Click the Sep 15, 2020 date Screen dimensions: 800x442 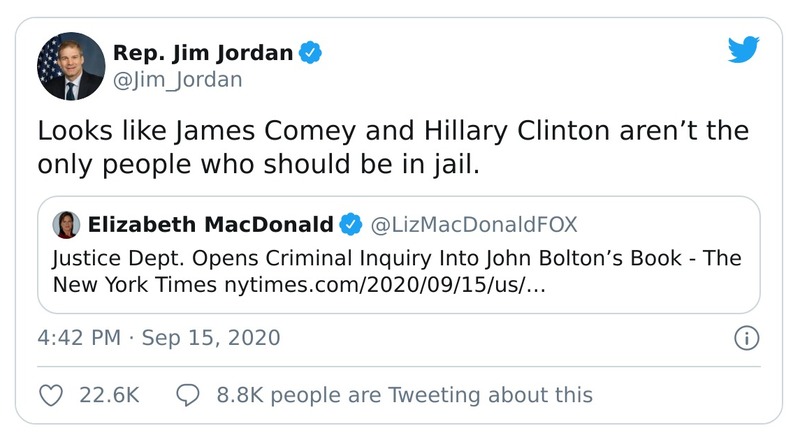pyautogui.click(x=212, y=338)
